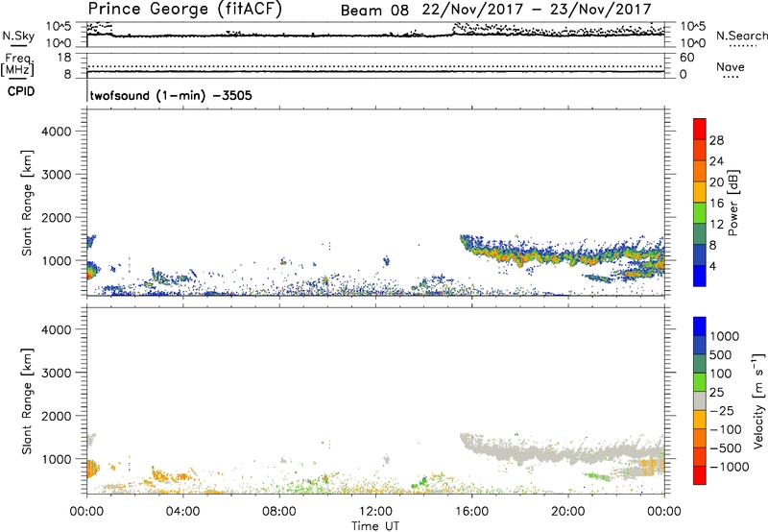Screen dimensions: 768x532
Task: Click the "Prince George (fitACF)" plot title
Action: [184, 10]
